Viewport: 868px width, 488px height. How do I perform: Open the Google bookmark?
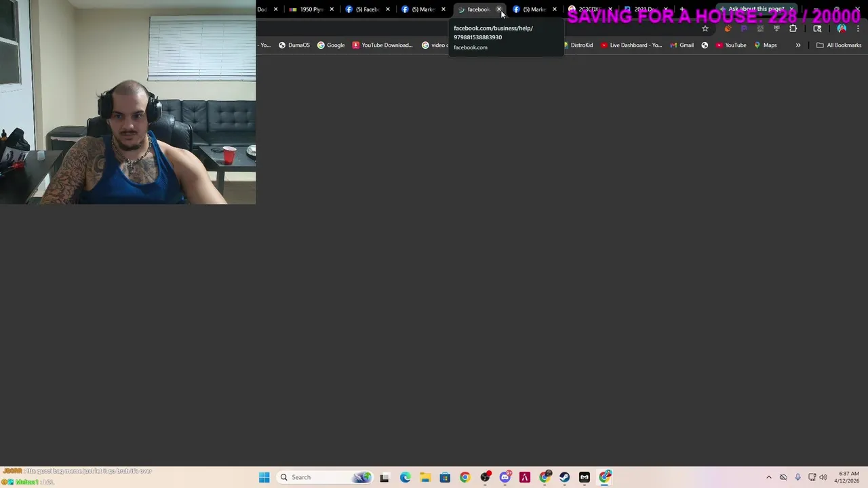point(331,45)
